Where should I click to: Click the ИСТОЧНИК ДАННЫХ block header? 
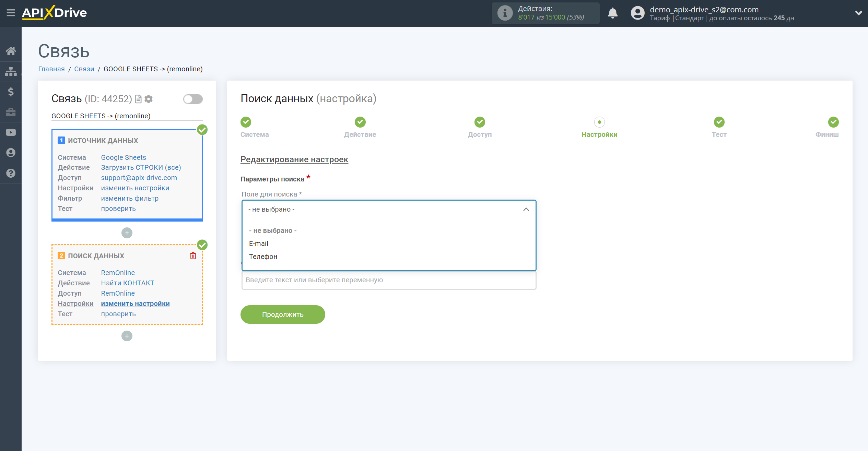[103, 141]
